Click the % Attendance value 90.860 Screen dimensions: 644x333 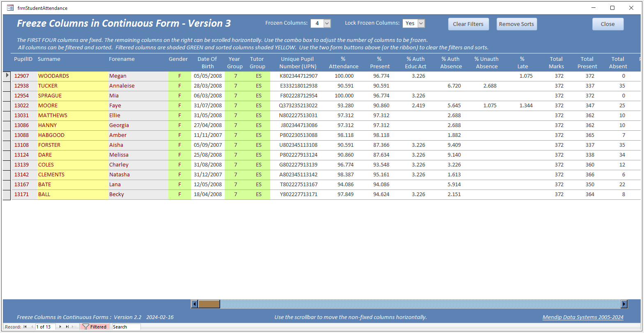click(345, 155)
